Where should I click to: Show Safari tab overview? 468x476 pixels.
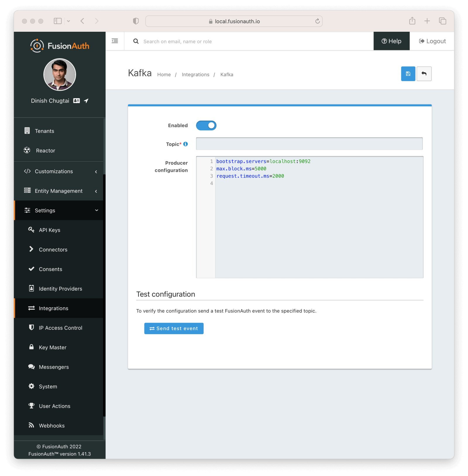[x=443, y=21]
